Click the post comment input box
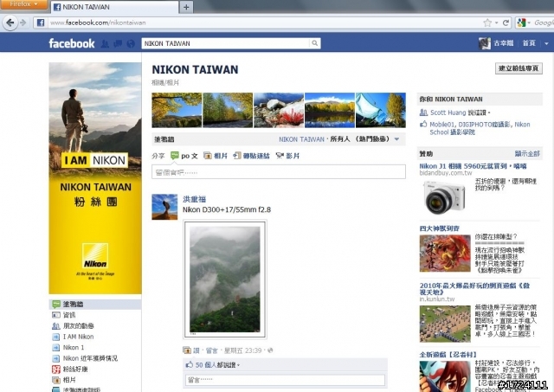This screenshot has width=554, height=392. (x=285, y=380)
